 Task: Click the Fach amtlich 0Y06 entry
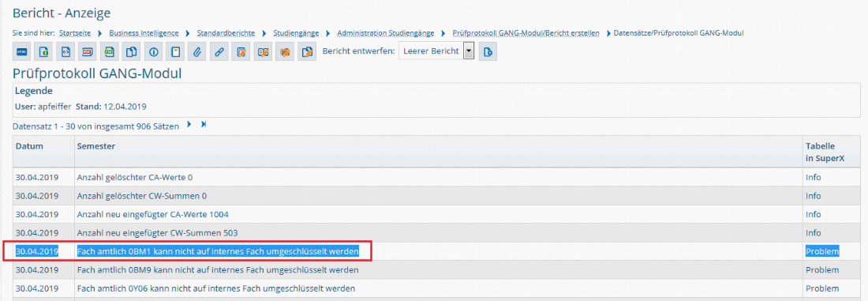click(216, 288)
